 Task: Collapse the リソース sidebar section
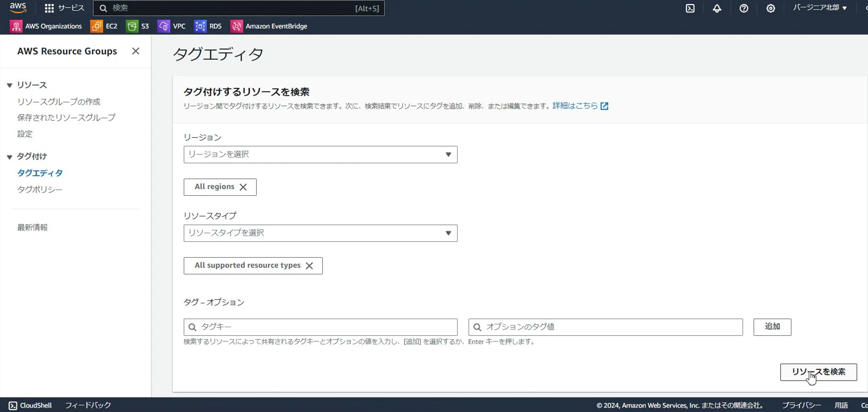[9, 85]
